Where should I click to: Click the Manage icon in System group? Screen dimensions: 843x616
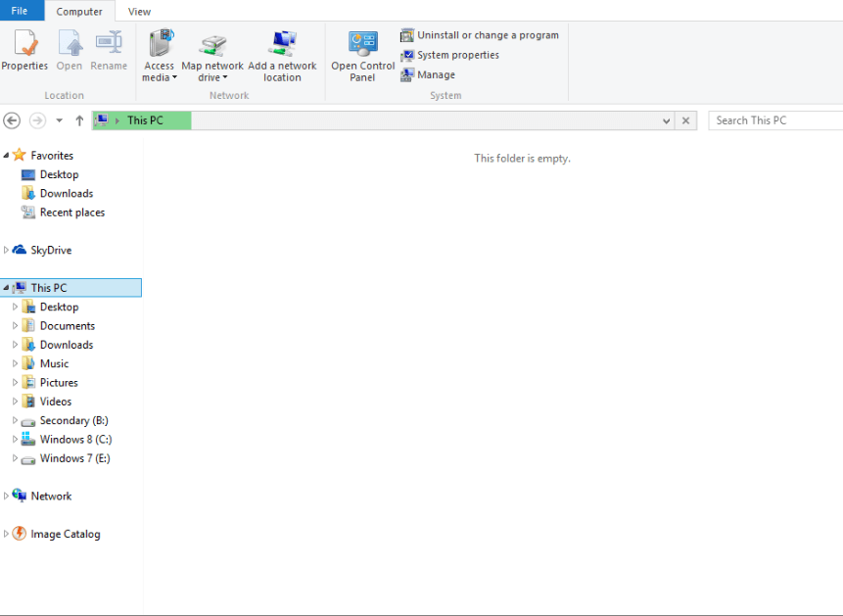pos(407,74)
